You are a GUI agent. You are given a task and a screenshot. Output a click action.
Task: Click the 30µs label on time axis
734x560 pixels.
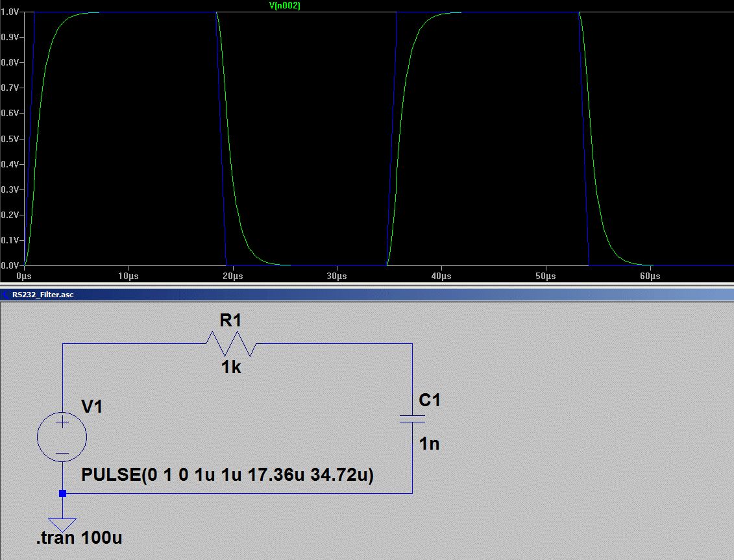pos(337,276)
